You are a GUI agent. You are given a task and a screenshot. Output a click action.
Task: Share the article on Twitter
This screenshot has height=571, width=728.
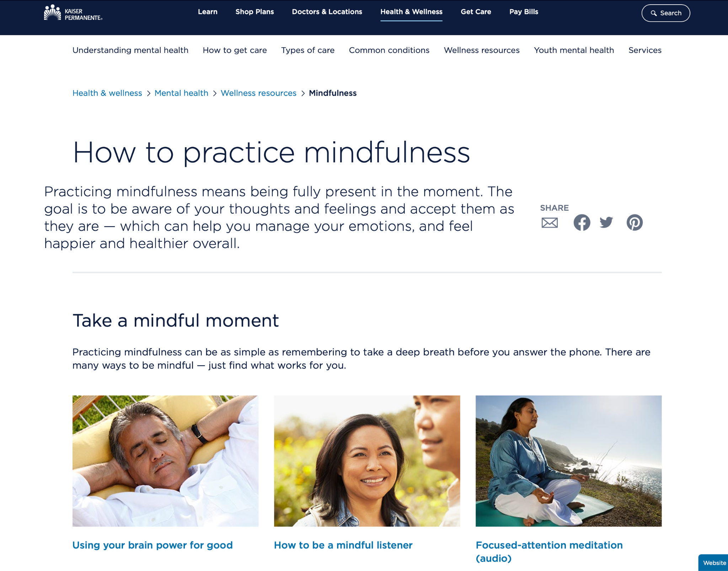point(606,222)
